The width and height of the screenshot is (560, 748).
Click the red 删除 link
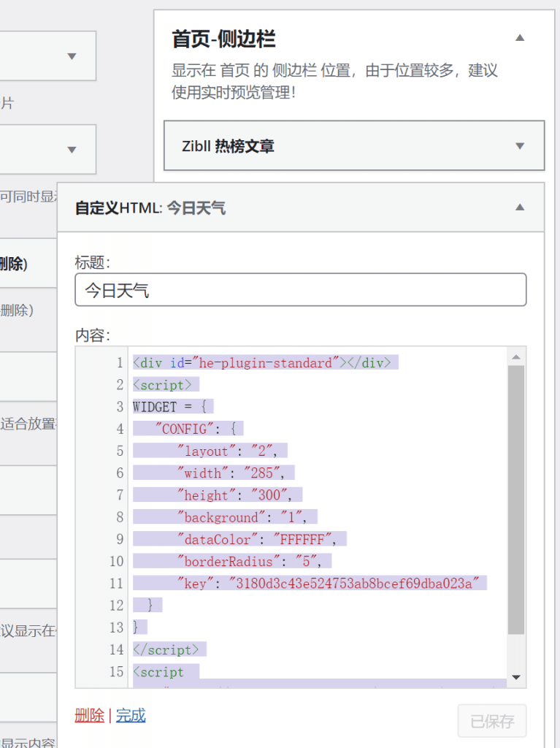click(x=89, y=715)
